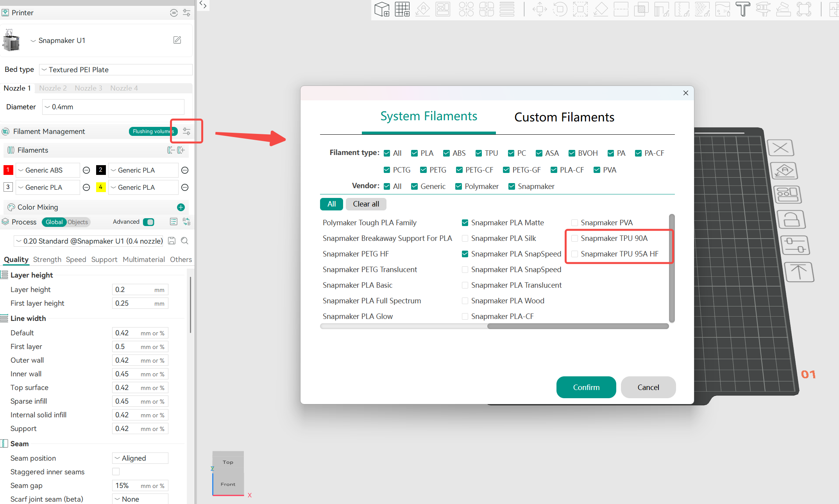The image size is (839, 504).
Task: Uncheck the TPU filament type filter
Action: pos(479,153)
